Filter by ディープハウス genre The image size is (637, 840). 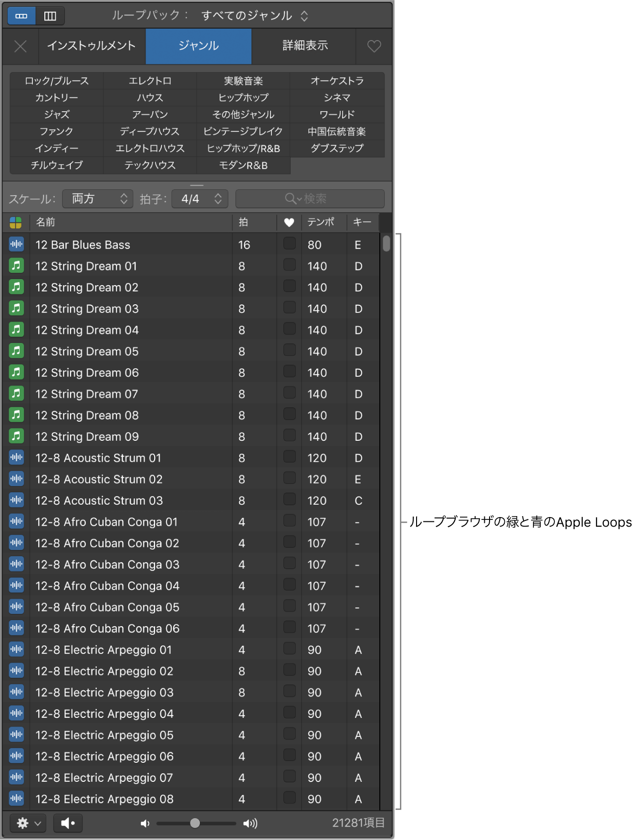(150, 132)
